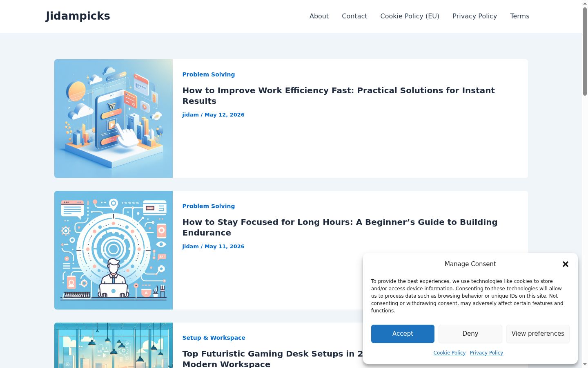The image size is (588, 368).
Task: Open 'Top Futuristic Gaming Desk Setups' article
Action: (272, 359)
